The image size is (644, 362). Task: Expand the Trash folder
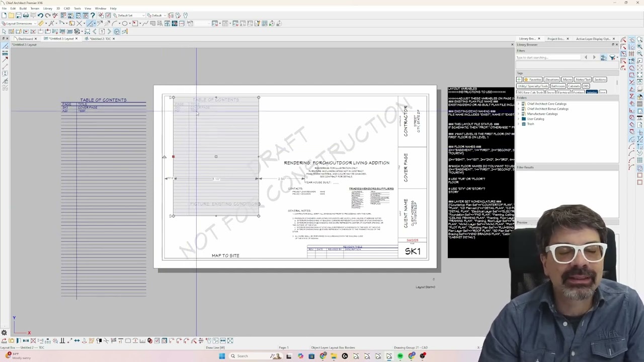pos(519,124)
